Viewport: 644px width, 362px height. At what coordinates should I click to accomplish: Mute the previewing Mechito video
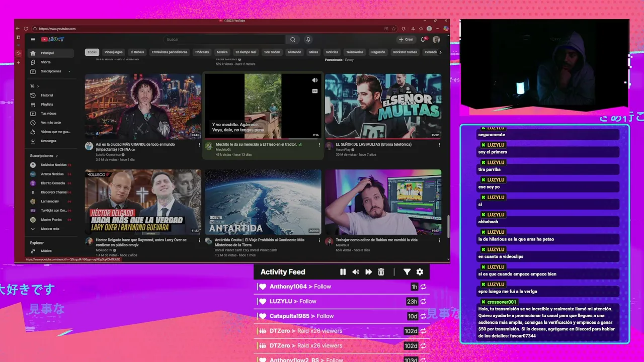[x=315, y=80]
